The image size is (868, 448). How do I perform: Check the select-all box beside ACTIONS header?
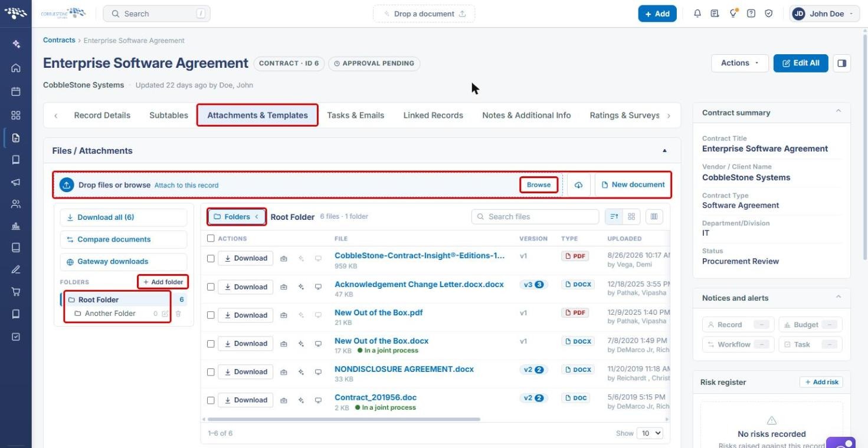click(211, 239)
